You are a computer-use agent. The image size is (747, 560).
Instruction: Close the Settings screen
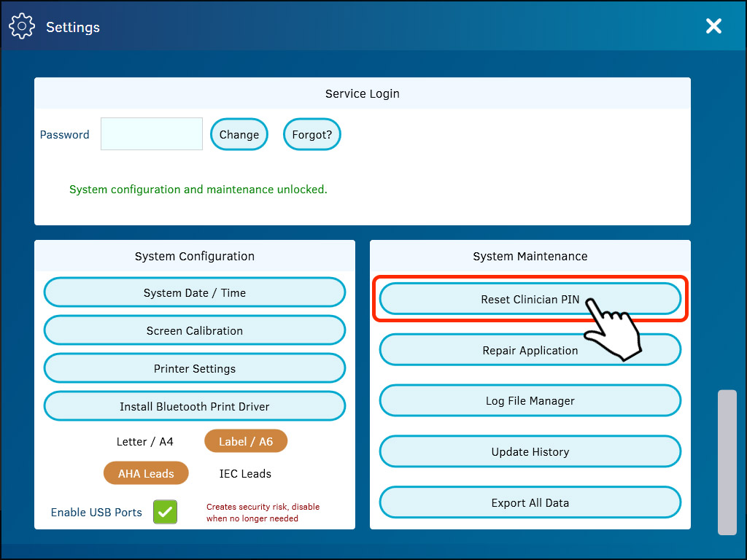[x=713, y=26]
